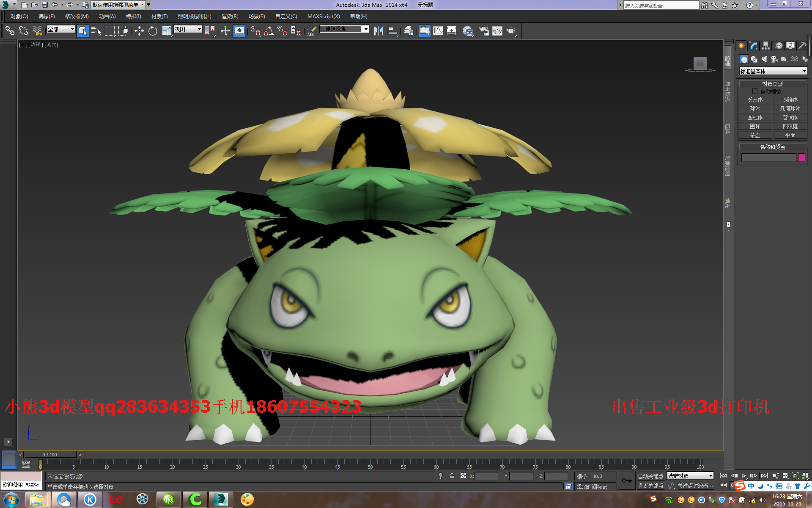Open the Schematic View icon
812x508 pixels.
tap(452, 30)
